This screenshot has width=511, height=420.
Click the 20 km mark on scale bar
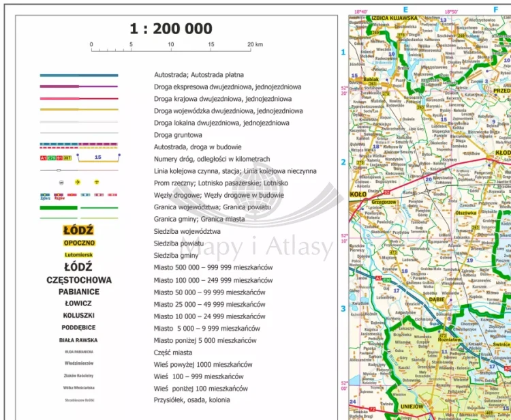255,44
